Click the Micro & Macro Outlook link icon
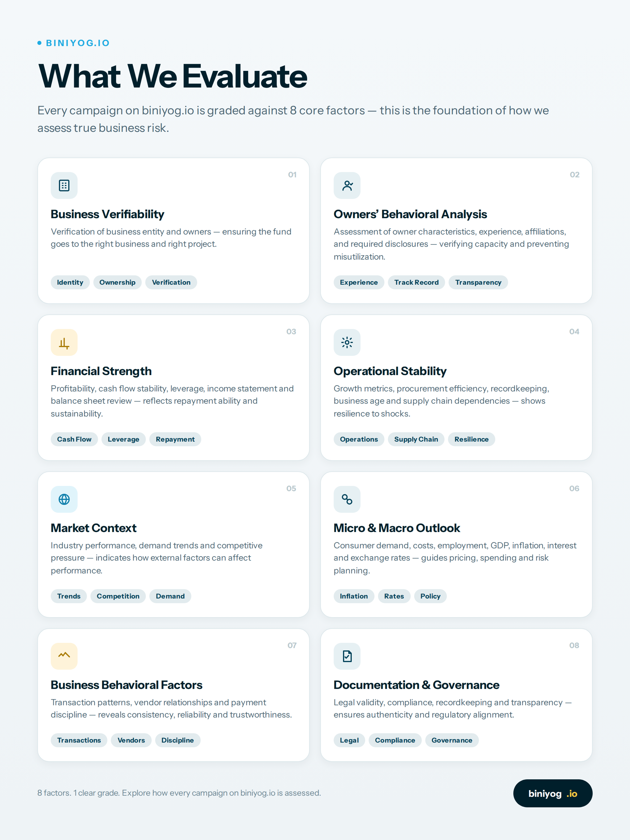 pyautogui.click(x=347, y=499)
